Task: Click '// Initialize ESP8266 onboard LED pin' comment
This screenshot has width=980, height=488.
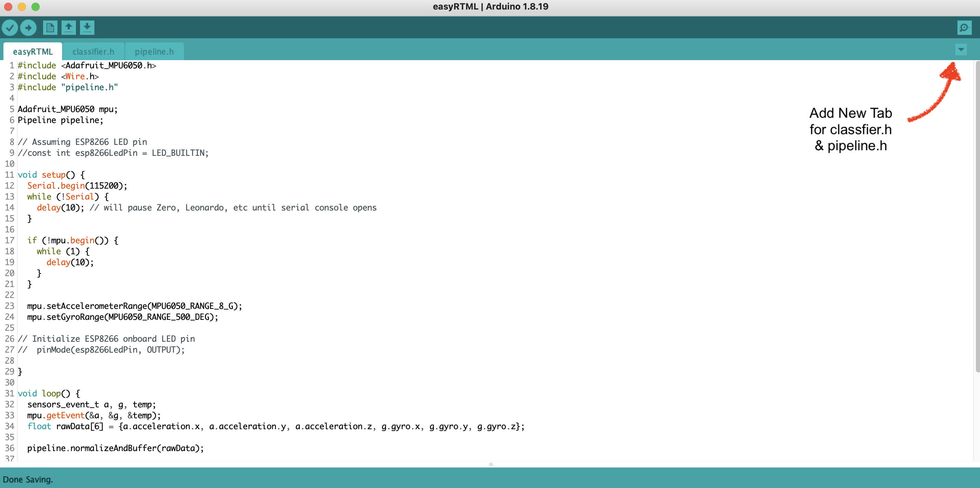Action: (x=106, y=339)
